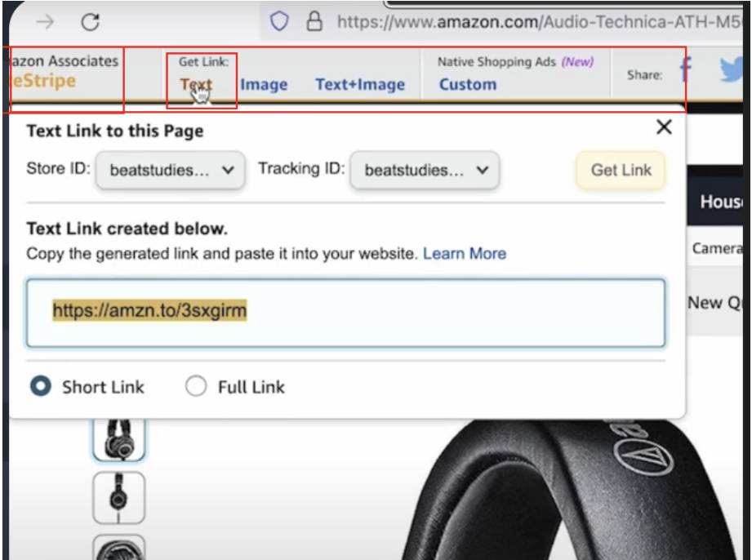Open the tracking protection shield icon
This screenshot has height=560, width=752.
point(279,21)
